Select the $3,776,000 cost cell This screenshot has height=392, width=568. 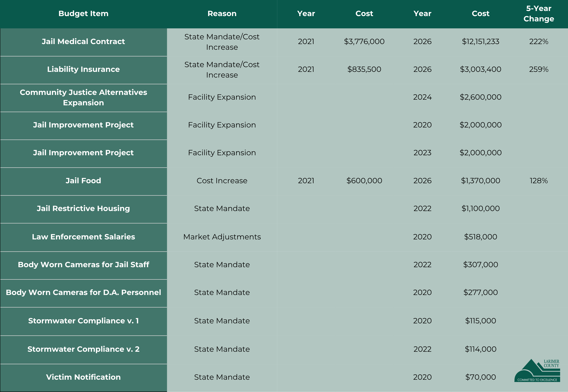(364, 42)
